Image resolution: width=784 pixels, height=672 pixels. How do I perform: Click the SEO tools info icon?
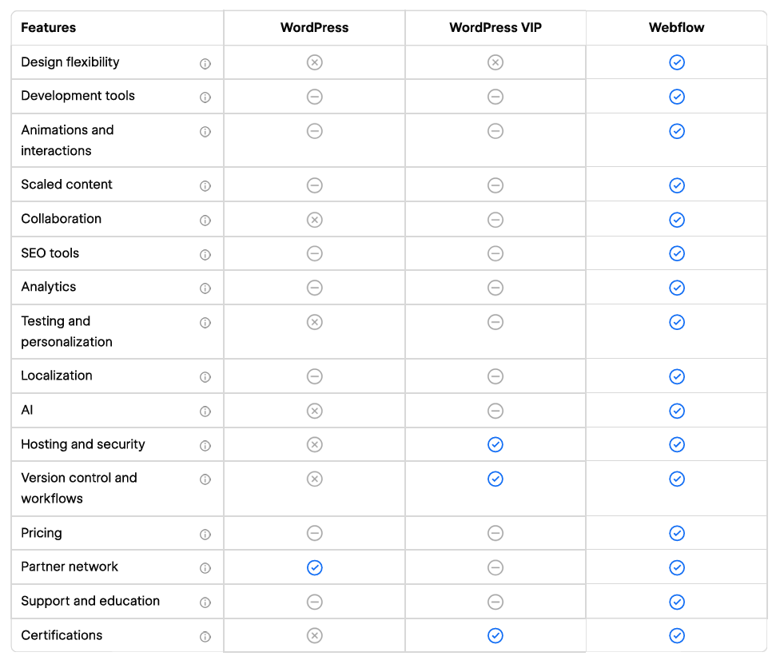[x=205, y=255]
